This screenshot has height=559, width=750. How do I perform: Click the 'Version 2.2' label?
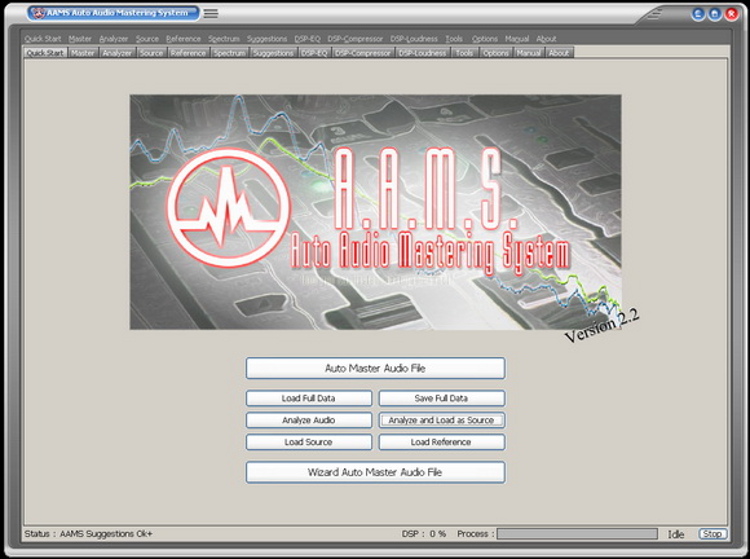click(602, 325)
